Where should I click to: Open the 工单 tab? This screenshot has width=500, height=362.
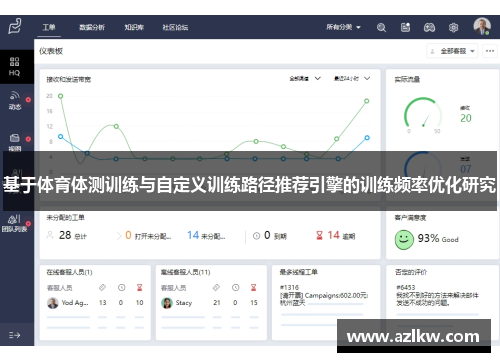click(x=49, y=27)
